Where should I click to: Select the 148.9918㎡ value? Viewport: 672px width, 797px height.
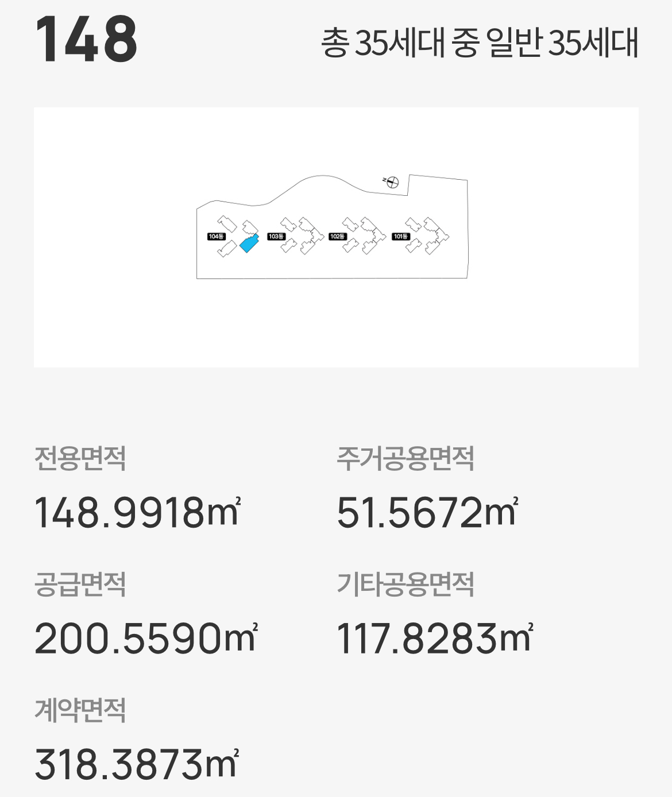pyautogui.click(x=137, y=512)
